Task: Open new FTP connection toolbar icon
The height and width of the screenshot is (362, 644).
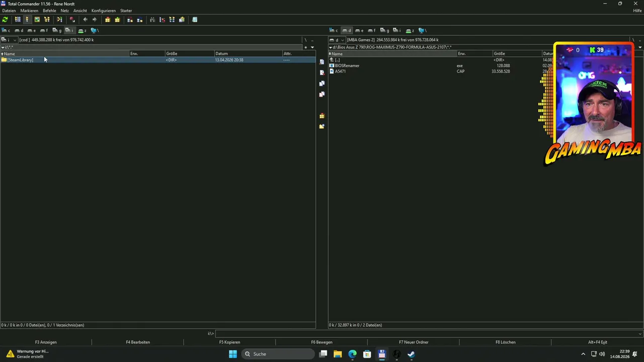Action: tap(139, 20)
